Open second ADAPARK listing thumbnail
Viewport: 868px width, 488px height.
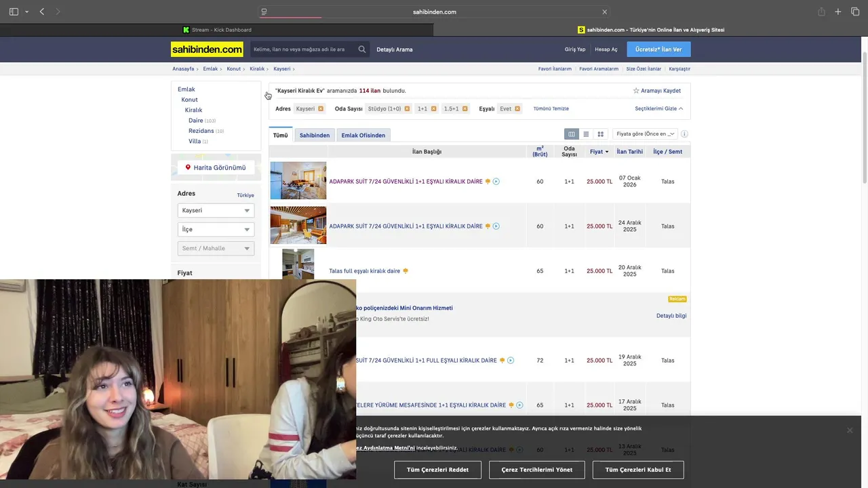click(x=298, y=226)
